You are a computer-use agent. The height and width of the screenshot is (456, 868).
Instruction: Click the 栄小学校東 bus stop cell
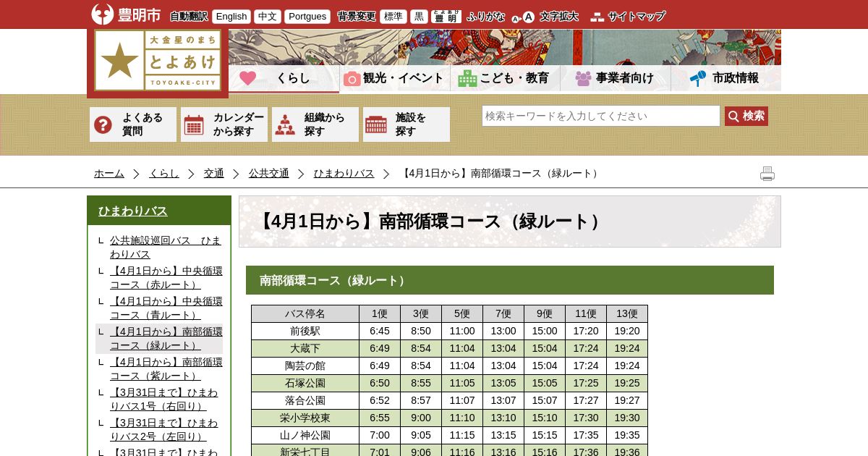(305, 418)
